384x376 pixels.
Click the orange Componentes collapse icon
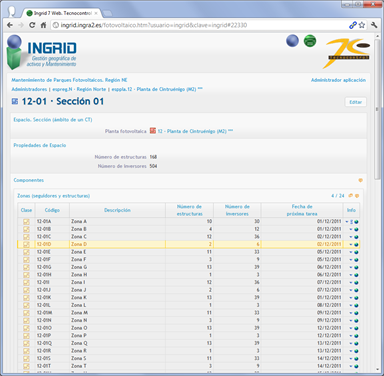[x=360, y=180]
